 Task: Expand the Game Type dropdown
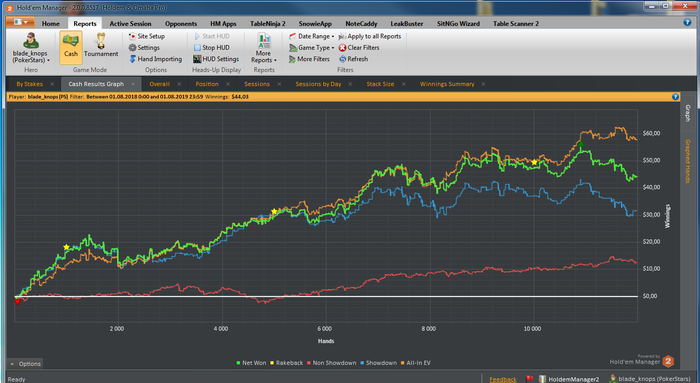point(312,48)
